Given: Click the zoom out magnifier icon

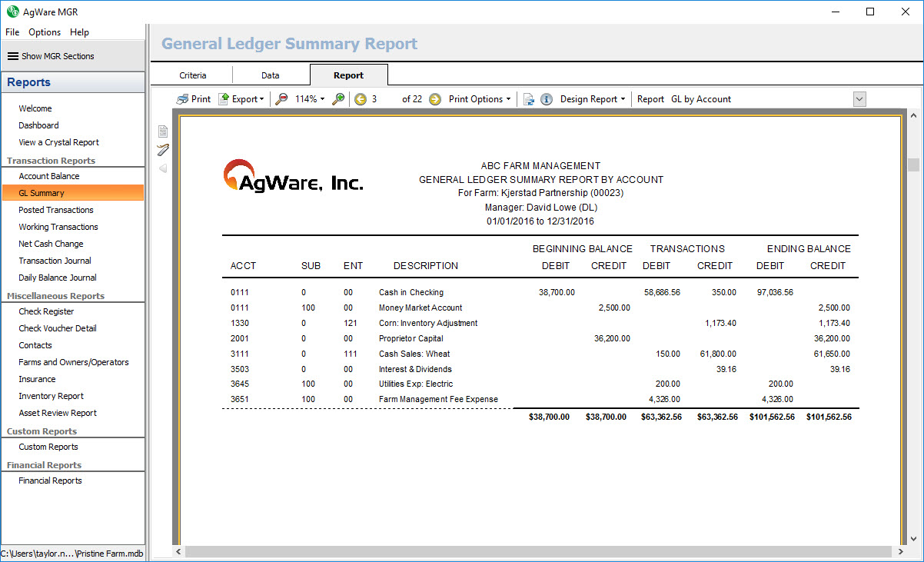Looking at the screenshot, I should pos(282,99).
